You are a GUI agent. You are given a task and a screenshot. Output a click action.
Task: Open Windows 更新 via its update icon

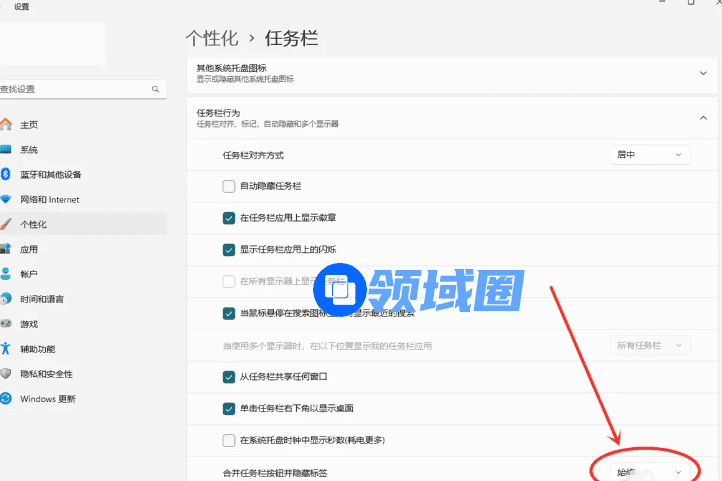[x=6, y=399]
